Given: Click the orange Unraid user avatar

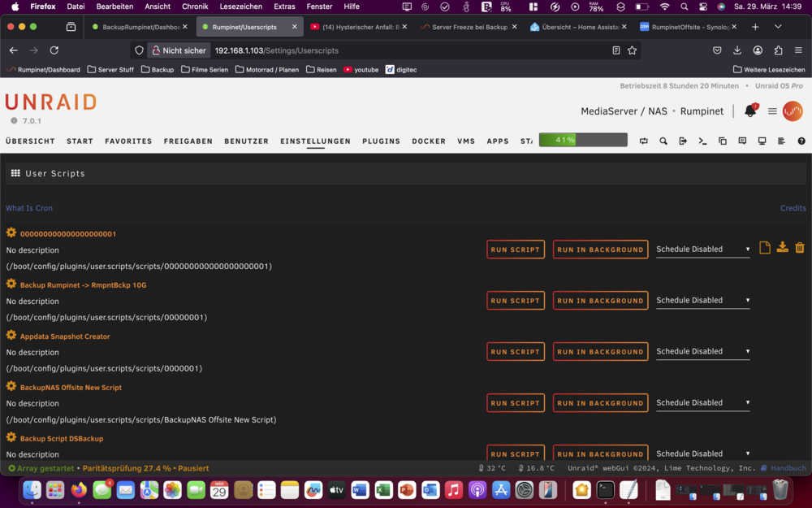Looking at the screenshot, I should point(793,111).
